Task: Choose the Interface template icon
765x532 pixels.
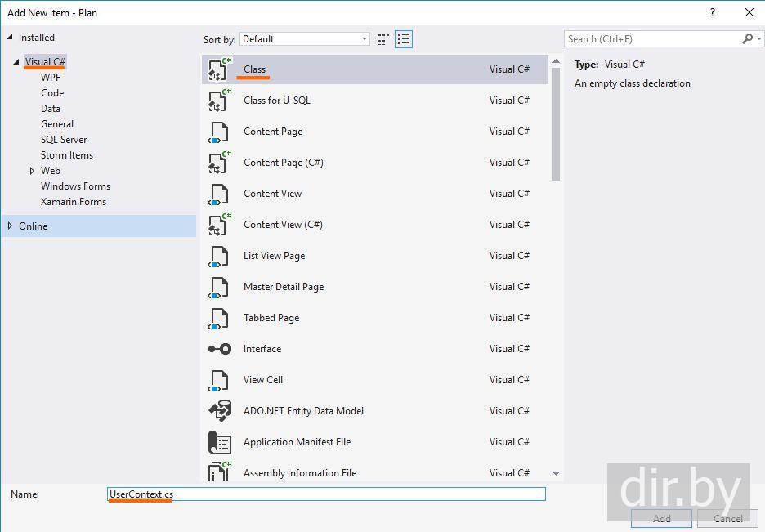Action: pos(219,349)
